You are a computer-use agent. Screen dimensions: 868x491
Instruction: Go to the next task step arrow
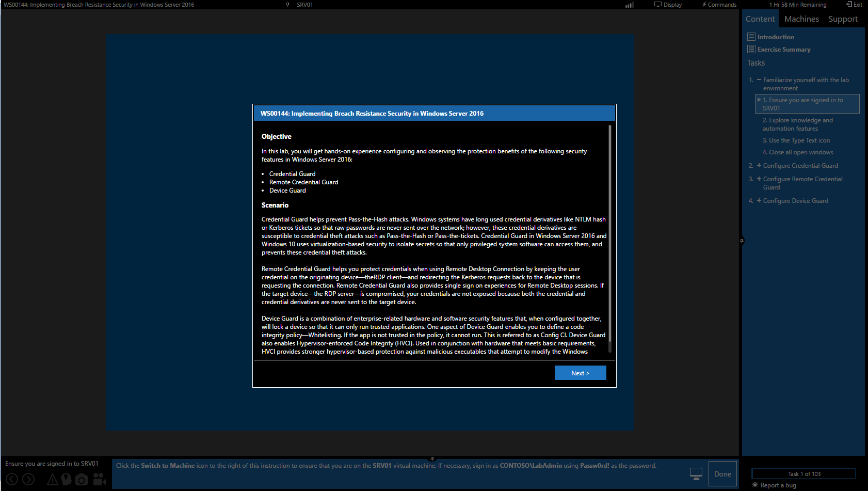[28, 480]
